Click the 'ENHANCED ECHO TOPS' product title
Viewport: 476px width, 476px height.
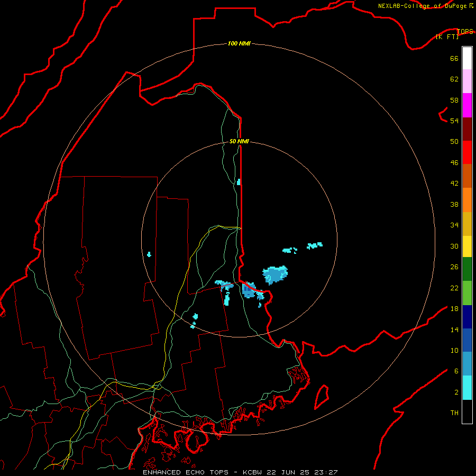[x=186, y=472]
